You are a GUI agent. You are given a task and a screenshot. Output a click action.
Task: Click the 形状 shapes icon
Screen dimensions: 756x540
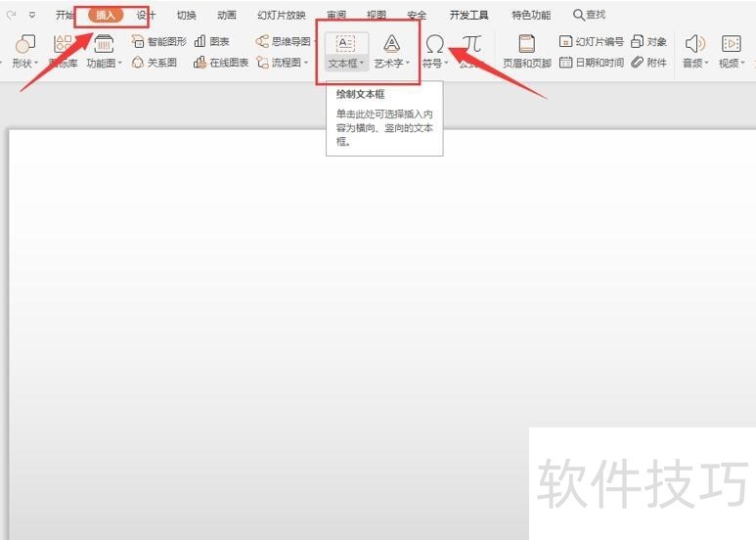click(x=25, y=44)
